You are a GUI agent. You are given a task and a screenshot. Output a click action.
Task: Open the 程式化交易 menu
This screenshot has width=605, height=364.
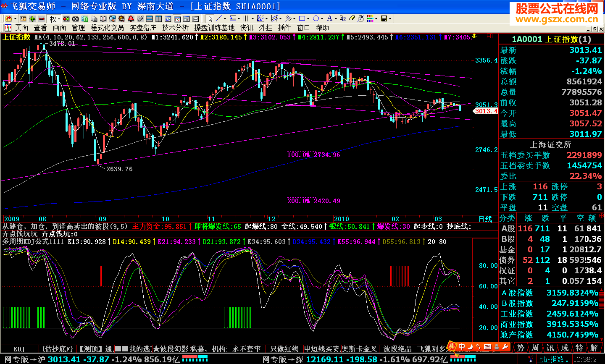click(x=107, y=28)
